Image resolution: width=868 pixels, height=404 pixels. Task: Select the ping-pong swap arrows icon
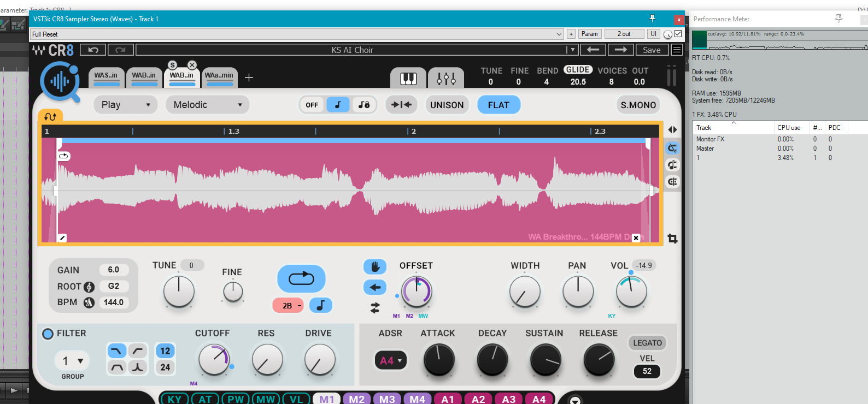pyautogui.click(x=375, y=308)
